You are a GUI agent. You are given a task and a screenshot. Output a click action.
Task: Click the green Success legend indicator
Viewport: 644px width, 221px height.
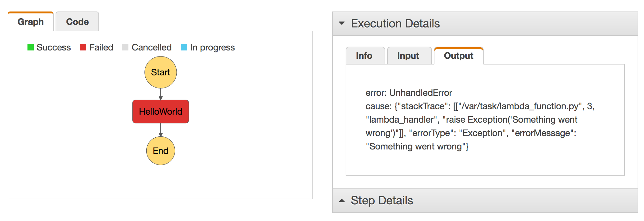pos(31,47)
